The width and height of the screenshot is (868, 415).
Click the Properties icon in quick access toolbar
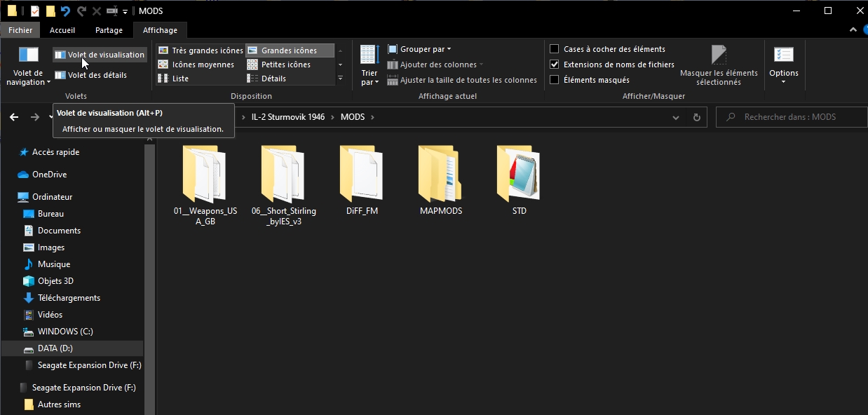(x=35, y=11)
